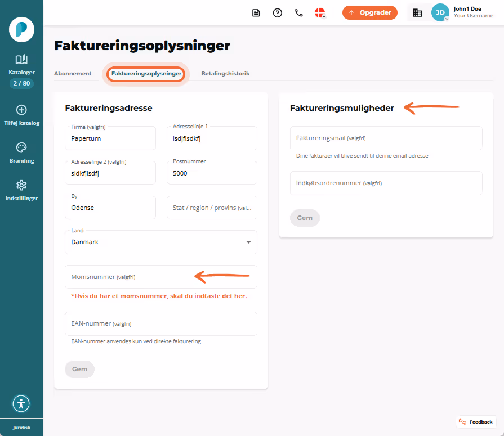
Task: Click the Tilføj katalog plus icon
Action: [21, 110]
